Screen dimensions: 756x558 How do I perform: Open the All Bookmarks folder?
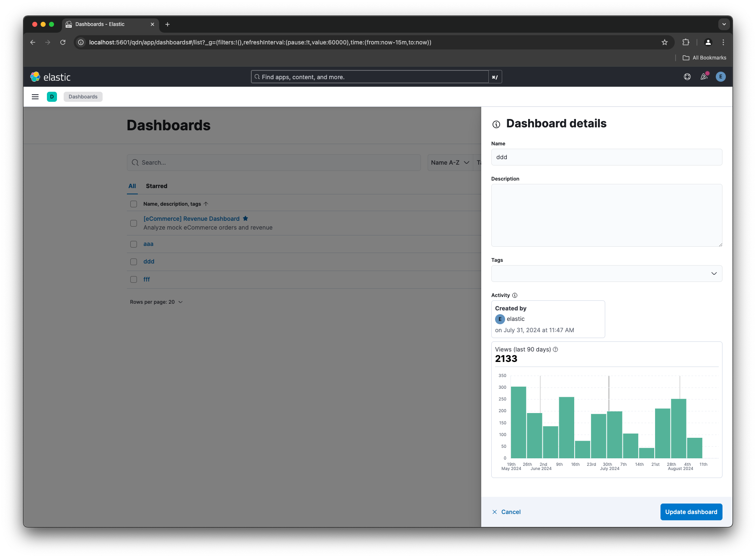[704, 58]
